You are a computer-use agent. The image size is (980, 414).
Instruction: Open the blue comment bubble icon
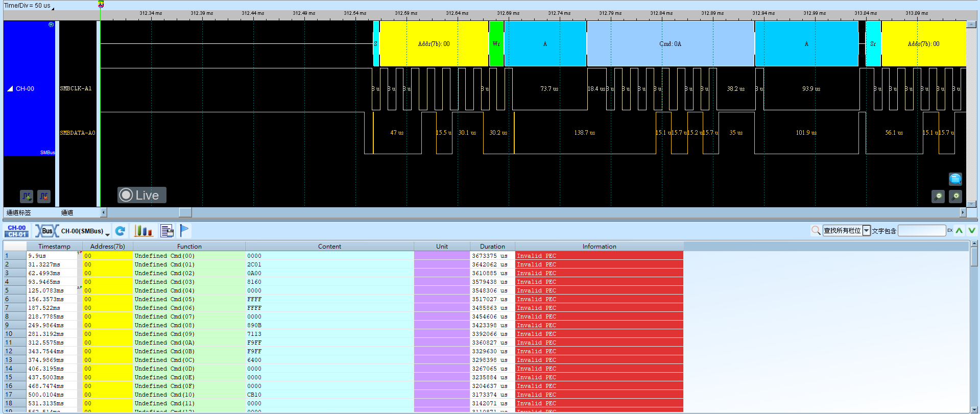click(x=955, y=179)
